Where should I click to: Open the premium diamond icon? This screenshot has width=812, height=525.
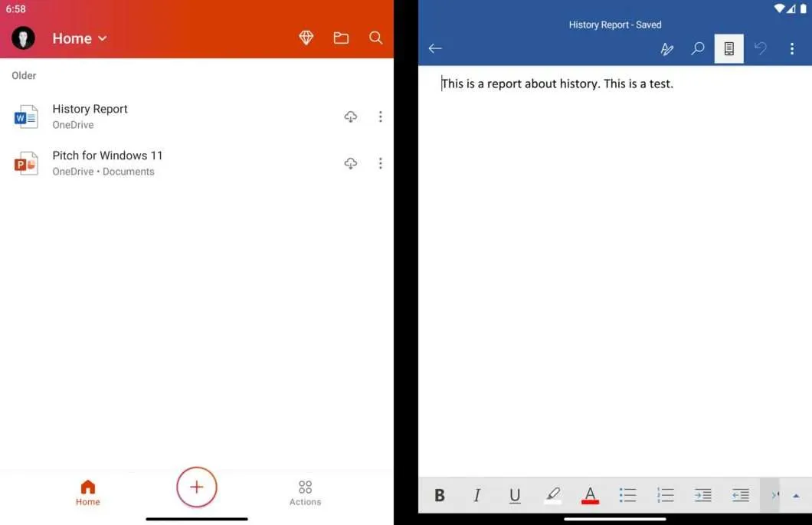[x=306, y=38]
